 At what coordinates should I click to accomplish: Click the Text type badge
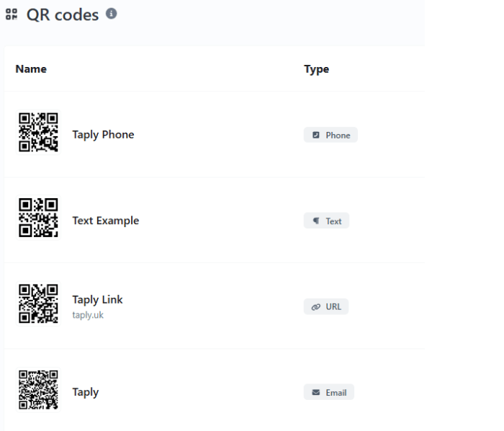326,221
